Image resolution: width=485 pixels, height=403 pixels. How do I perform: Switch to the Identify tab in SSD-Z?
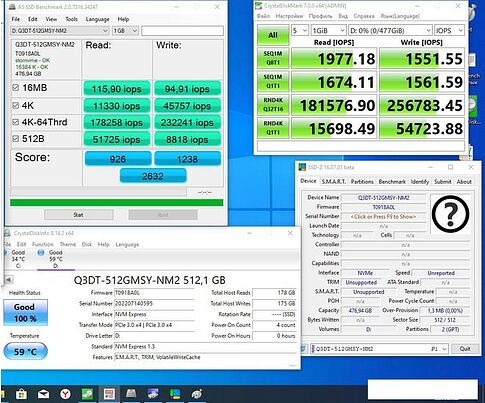(x=420, y=182)
